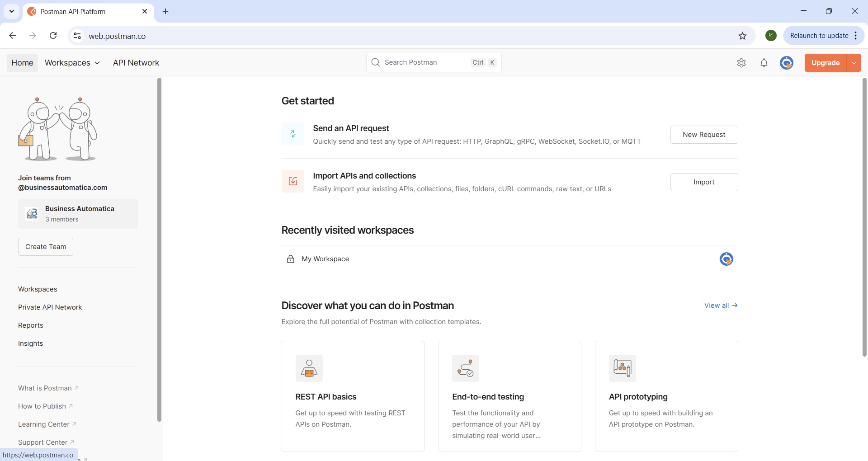Go to the API Network tab
Screen dimensions: 868x461
point(136,63)
